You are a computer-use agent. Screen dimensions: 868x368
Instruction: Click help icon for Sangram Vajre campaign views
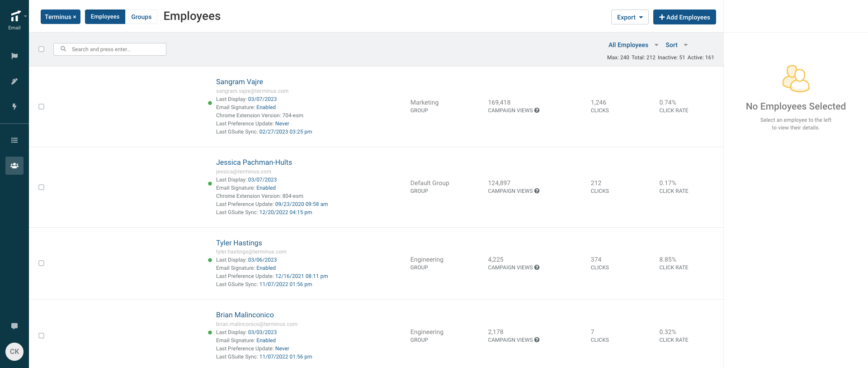pos(537,110)
